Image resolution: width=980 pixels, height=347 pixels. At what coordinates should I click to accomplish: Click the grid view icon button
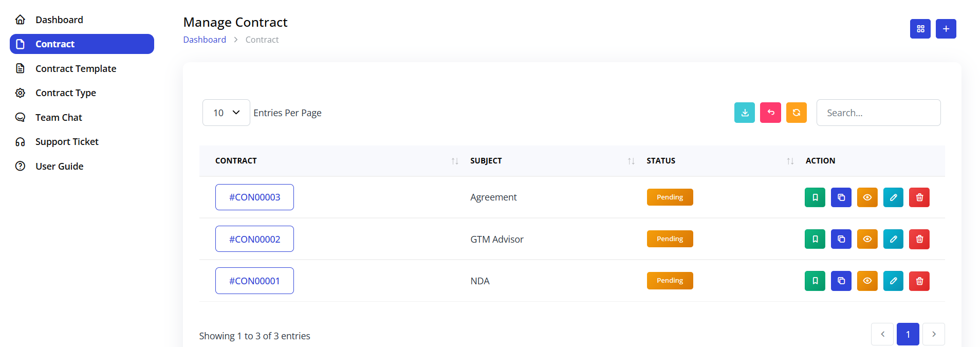click(920, 29)
